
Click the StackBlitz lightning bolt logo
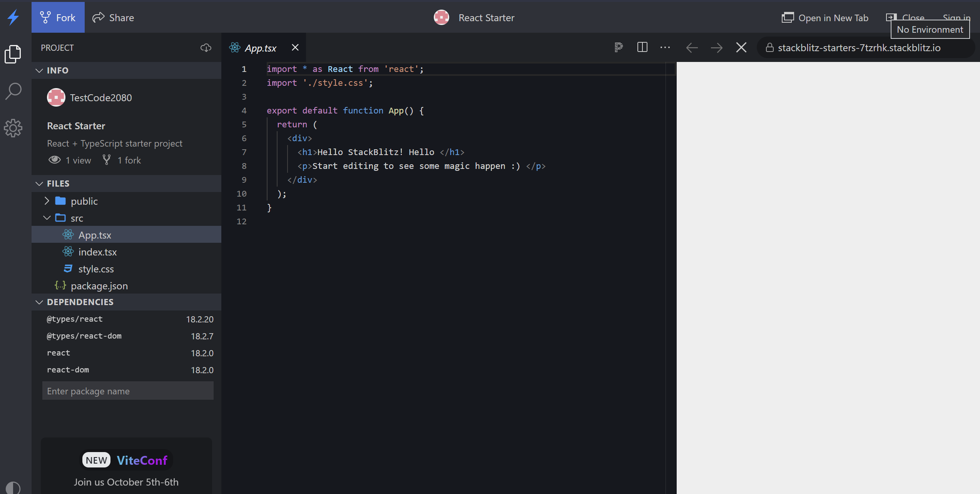pyautogui.click(x=13, y=17)
